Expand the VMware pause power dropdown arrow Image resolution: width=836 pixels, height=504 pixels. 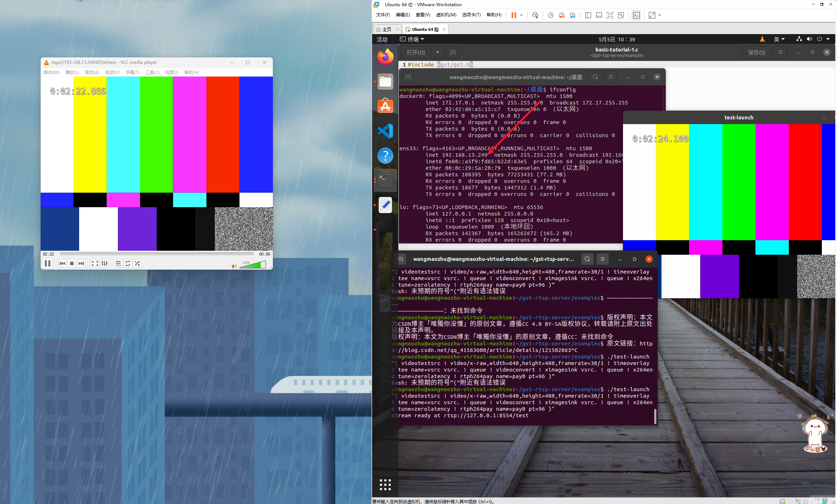click(x=521, y=15)
